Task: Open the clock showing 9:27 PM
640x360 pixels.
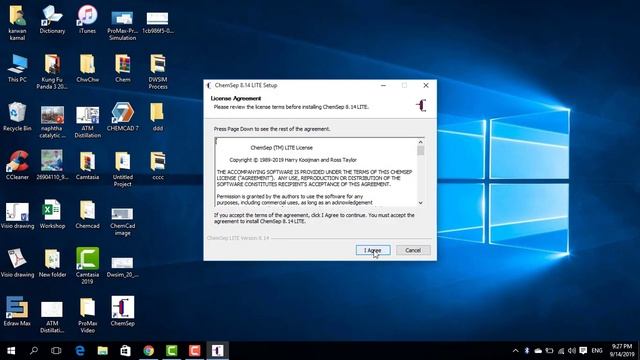Action: tap(622, 351)
